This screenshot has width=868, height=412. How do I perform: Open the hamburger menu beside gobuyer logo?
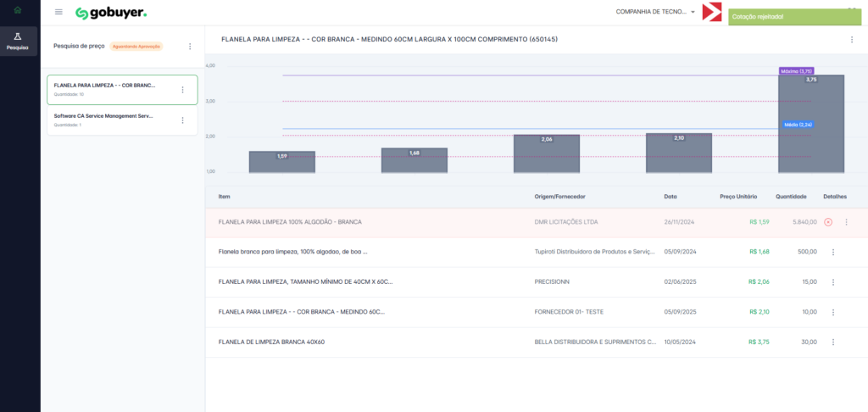pos(58,12)
